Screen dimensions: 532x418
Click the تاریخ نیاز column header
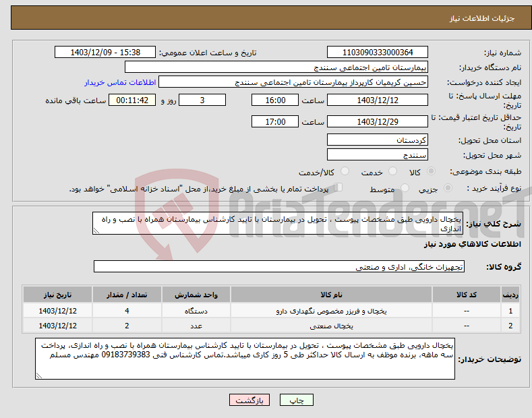point(58,295)
